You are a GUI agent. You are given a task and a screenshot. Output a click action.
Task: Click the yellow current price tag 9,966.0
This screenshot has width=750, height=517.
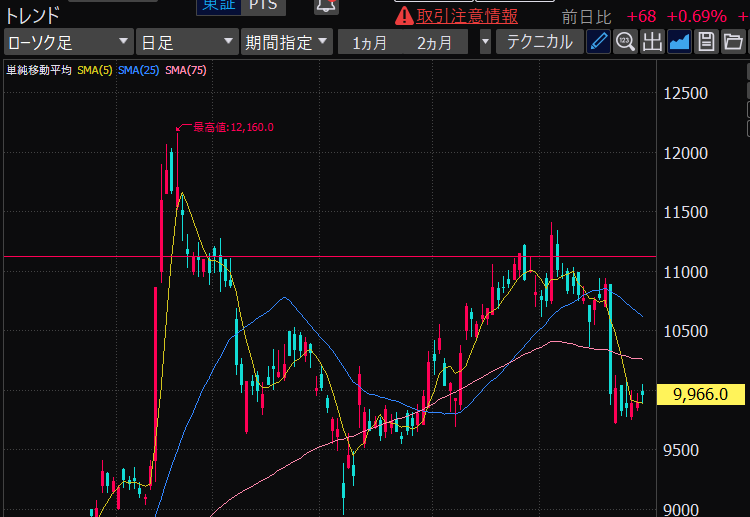coord(700,394)
